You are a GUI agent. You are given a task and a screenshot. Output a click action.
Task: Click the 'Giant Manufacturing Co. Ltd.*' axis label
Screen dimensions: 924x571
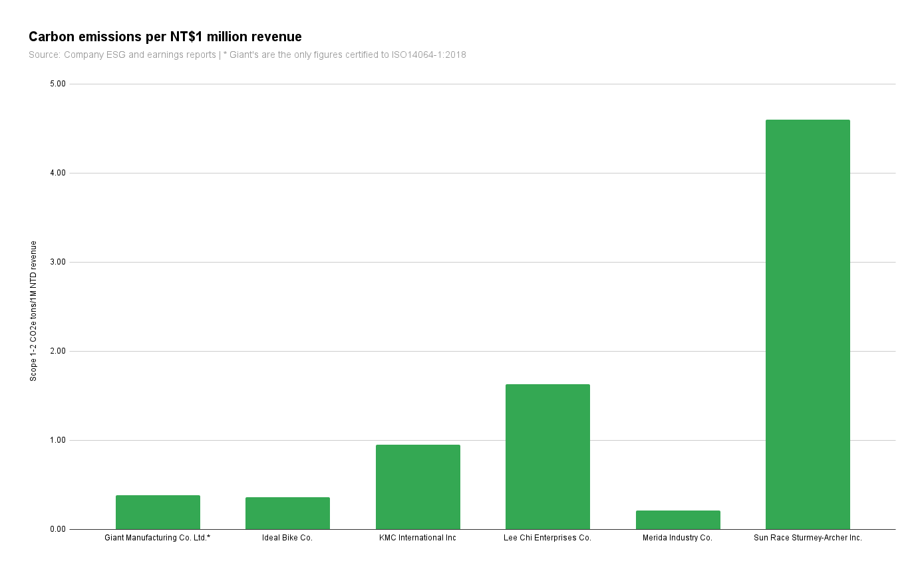click(x=158, y=538)
